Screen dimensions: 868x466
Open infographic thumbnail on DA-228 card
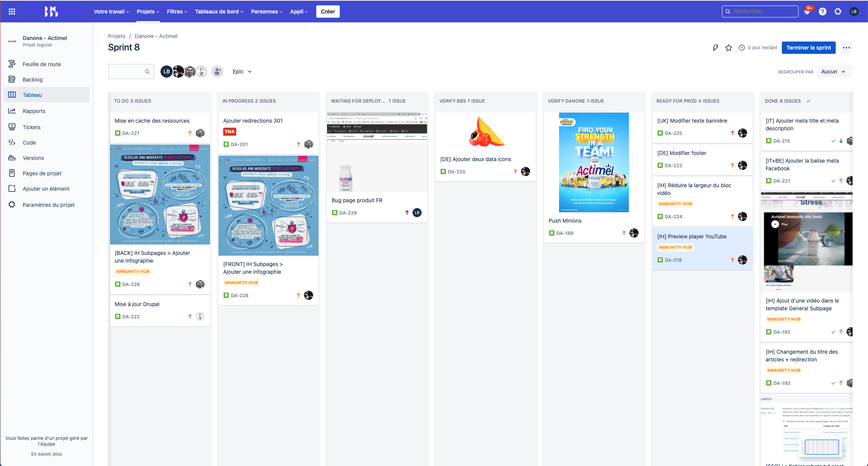click(x=269, y=206)
